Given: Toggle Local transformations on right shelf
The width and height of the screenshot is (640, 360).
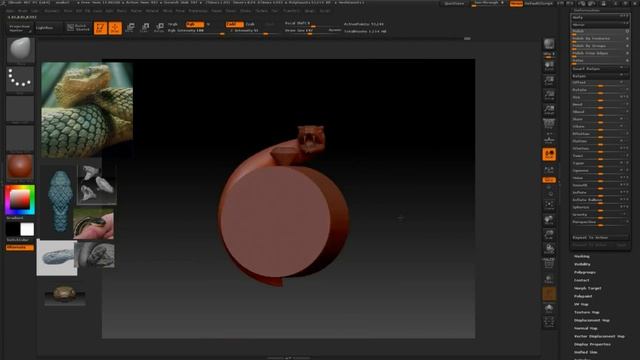Looking at the screenshot, I should click(549, 154).
